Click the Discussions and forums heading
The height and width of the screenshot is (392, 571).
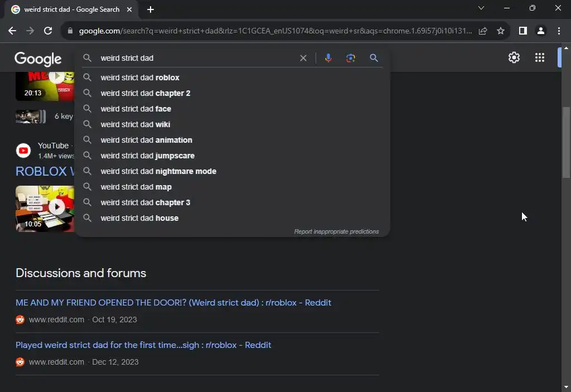(x=81, y=273)
